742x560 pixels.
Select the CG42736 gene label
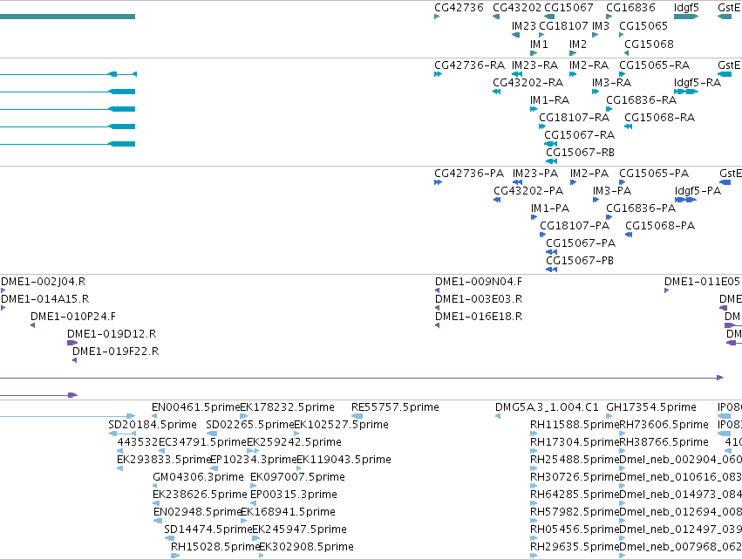[x=459, y=8]
